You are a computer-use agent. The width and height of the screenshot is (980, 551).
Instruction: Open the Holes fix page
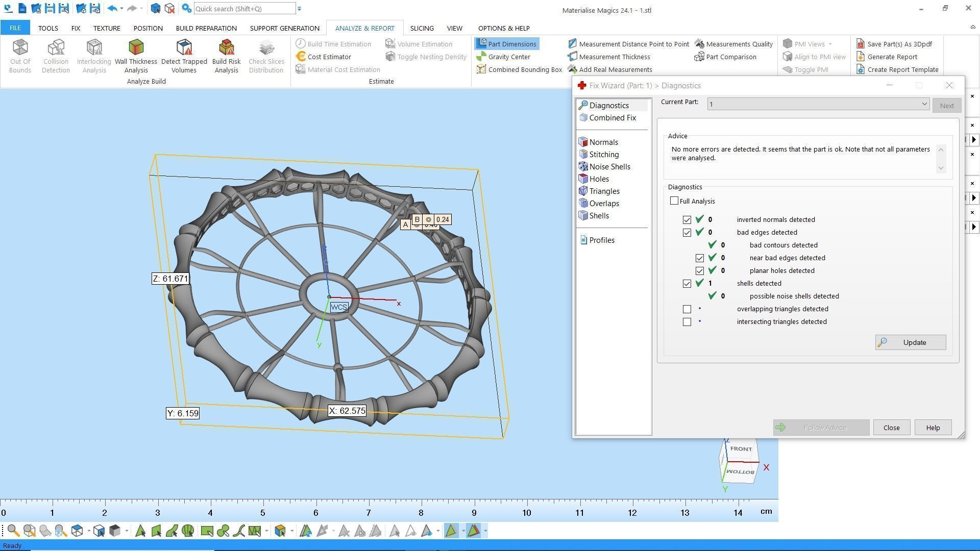(599, 179)
